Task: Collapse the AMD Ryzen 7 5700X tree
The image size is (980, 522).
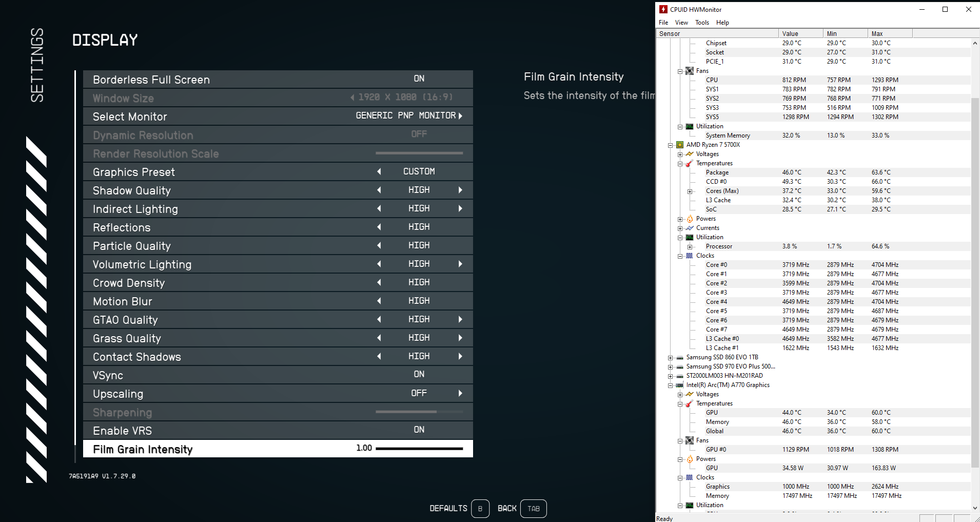Action: coord(670,145)
